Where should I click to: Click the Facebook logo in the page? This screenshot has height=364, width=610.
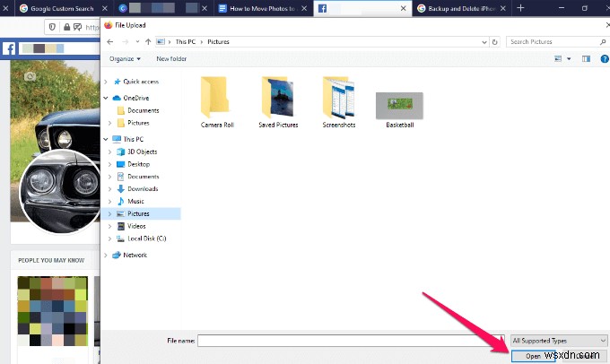click(x=9, y=48)
